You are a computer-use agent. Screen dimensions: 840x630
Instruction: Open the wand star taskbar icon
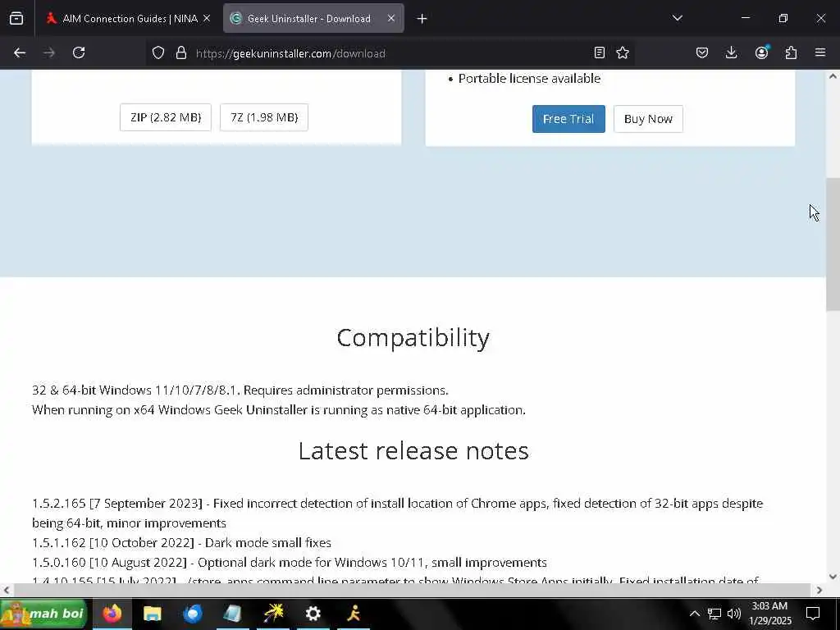coord(273,614)
